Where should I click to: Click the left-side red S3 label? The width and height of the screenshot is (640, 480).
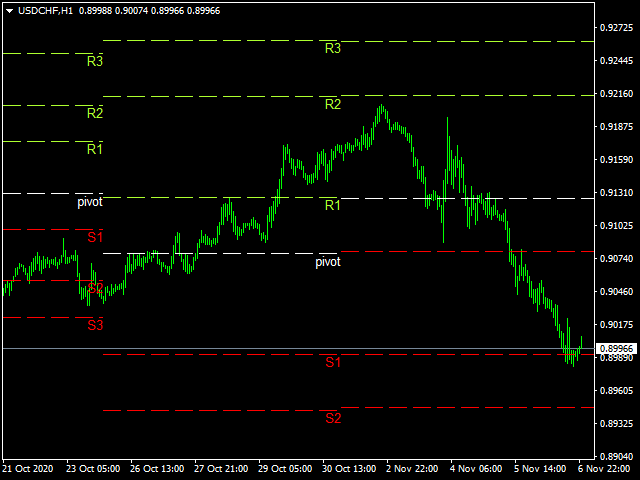coord(95,325)
